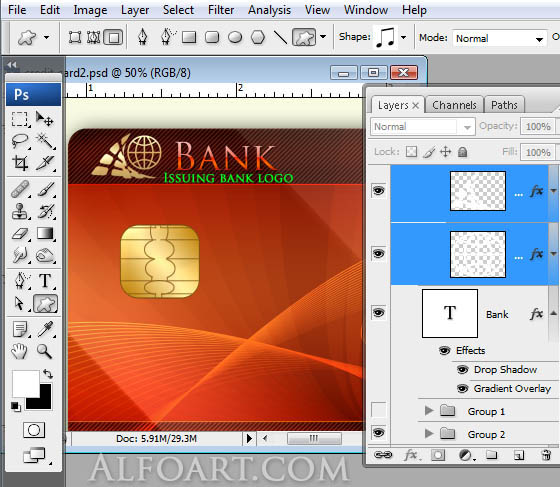This screenshot has width=560, height=487.
Task: Switch to the Channels tab
Action: (x=454, y=105)
